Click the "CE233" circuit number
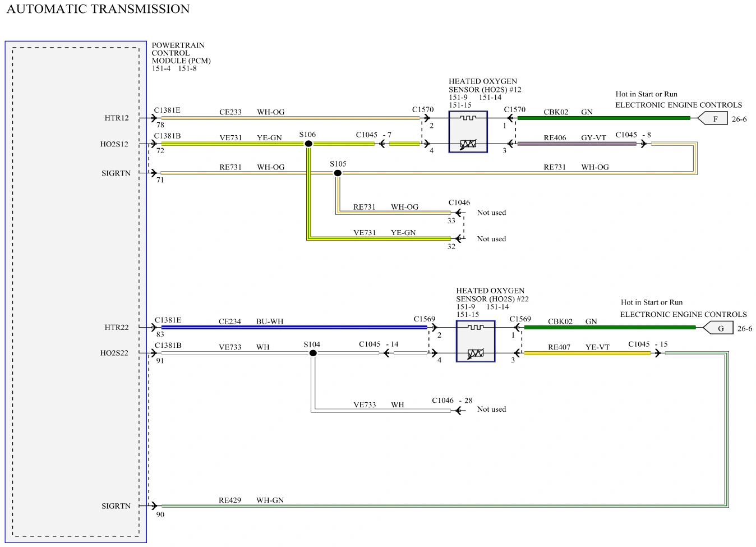This screenshot has height=547, width=756. click(x=231, y=112)
